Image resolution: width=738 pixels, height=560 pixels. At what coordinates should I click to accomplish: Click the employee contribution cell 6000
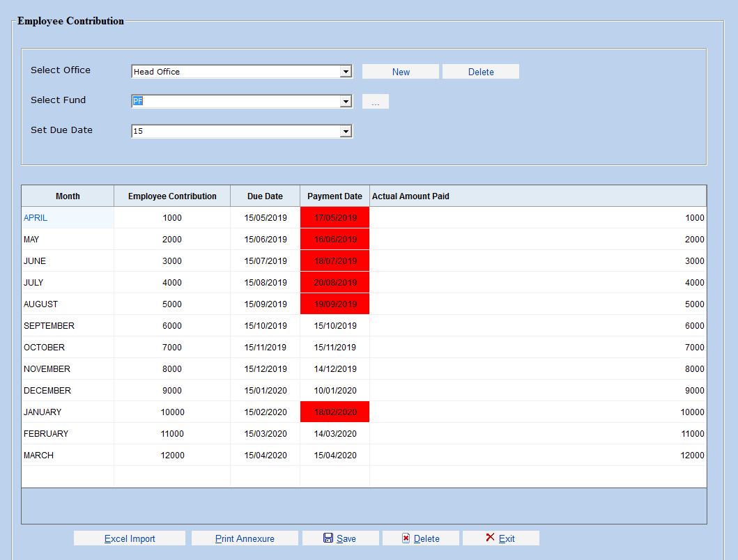(172, 326)
